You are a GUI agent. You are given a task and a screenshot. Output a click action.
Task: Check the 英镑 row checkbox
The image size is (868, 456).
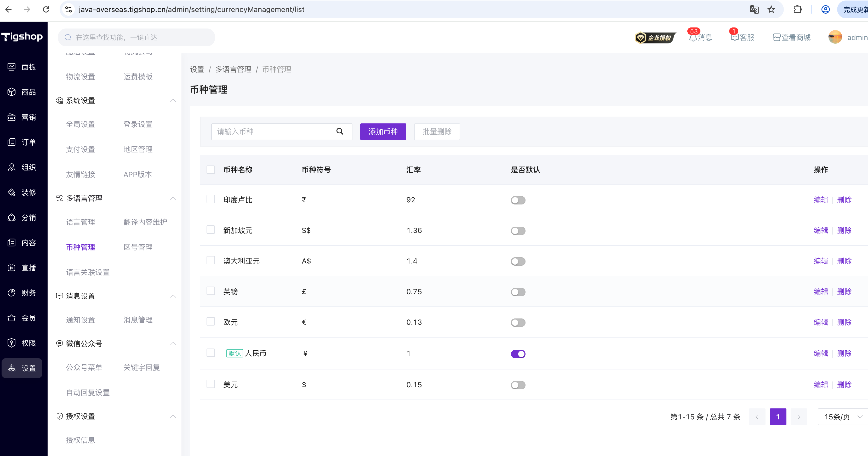click(x=211, y=291)
